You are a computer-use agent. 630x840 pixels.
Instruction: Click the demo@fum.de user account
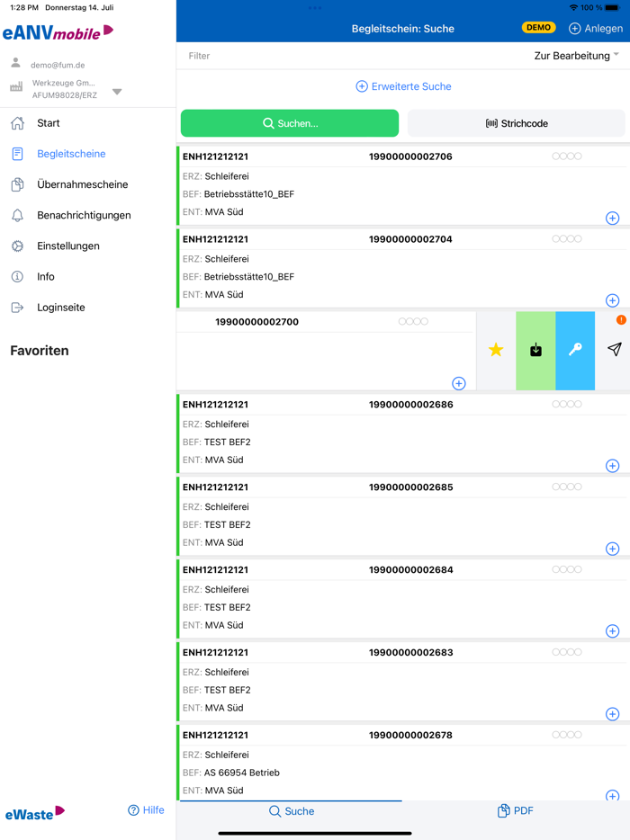[58, 66]
